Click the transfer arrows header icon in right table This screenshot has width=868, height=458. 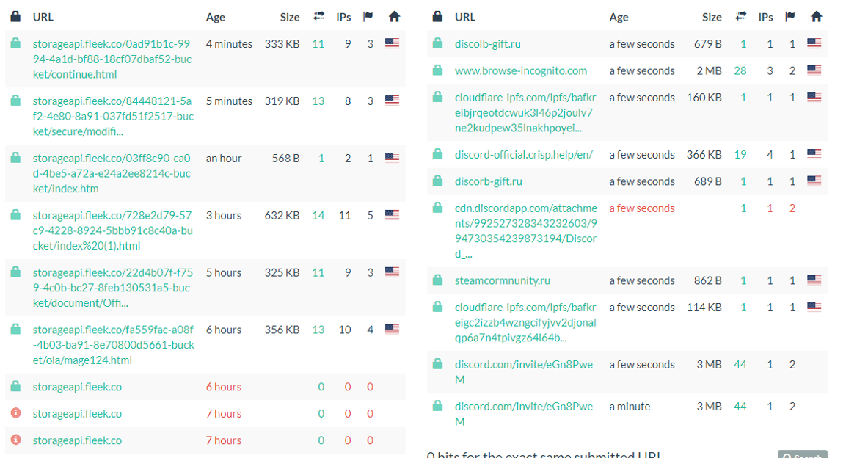point(740,17)
